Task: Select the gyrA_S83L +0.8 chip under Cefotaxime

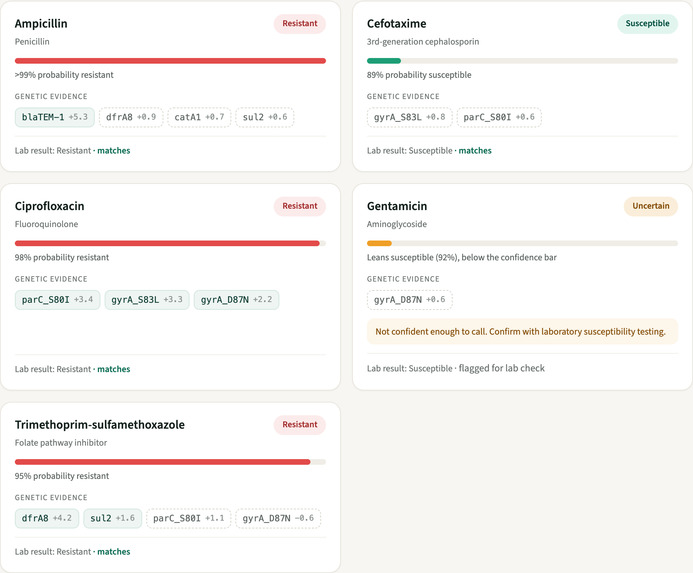Action: pyautogui.click(x=410, y=117)
